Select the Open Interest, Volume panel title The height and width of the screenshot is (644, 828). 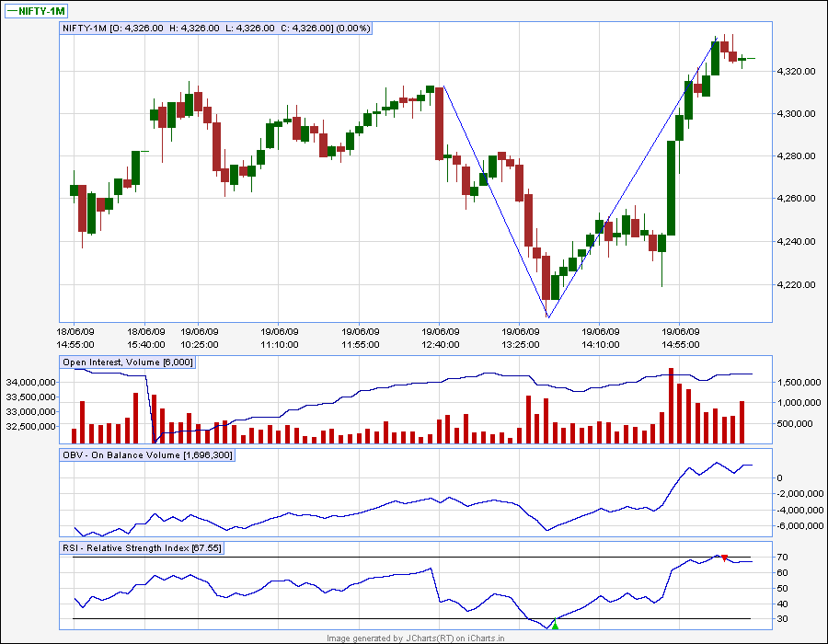[x=127, y=362]
